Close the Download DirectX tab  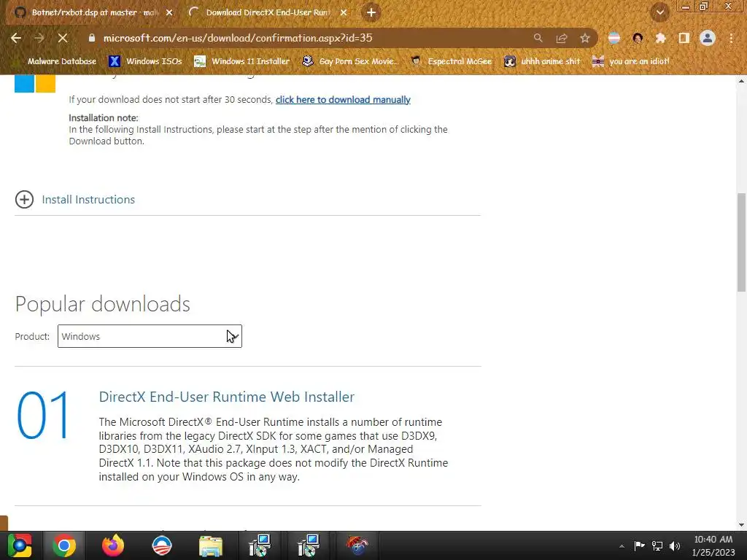344,12
